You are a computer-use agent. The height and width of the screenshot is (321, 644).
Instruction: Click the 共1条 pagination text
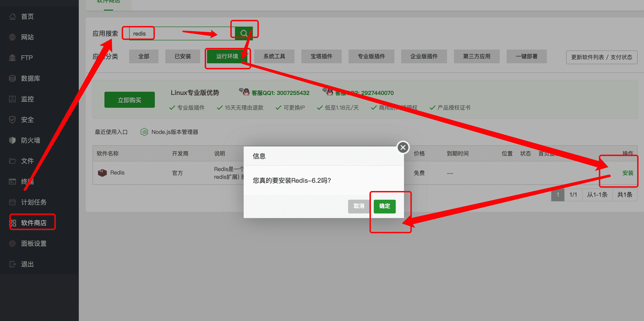click(625, 195)
